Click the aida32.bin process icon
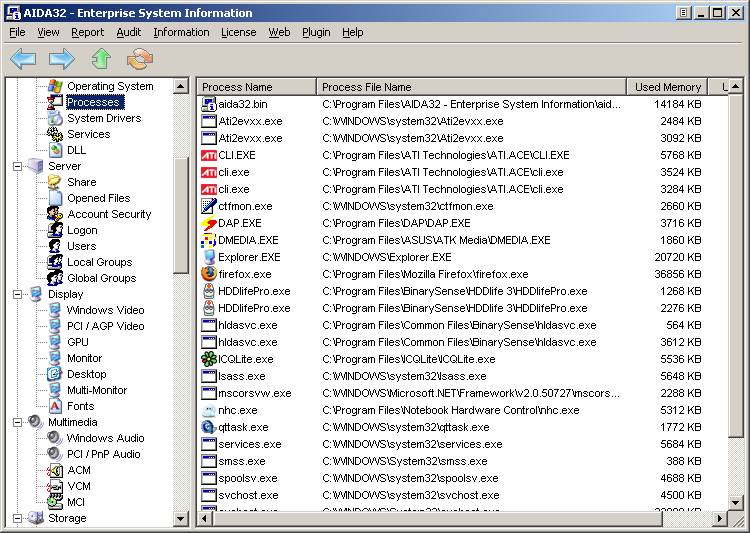The height and width of the screenshot is (533, 750). (209, 104)
